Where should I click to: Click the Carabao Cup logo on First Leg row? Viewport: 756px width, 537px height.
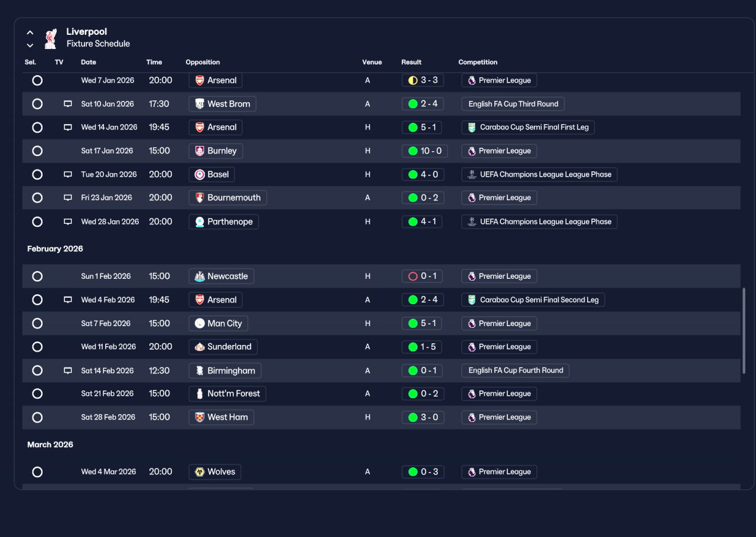[471, 127]
